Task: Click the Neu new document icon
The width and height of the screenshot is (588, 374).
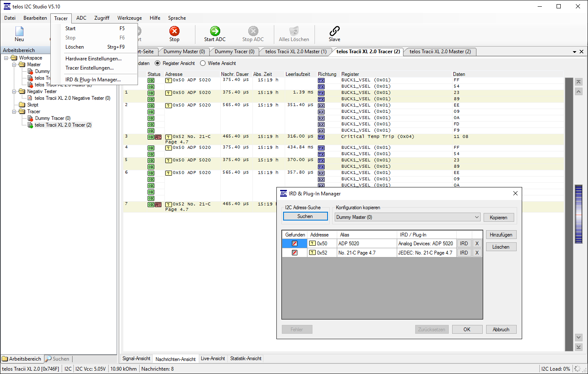Action: click(19, 31)
